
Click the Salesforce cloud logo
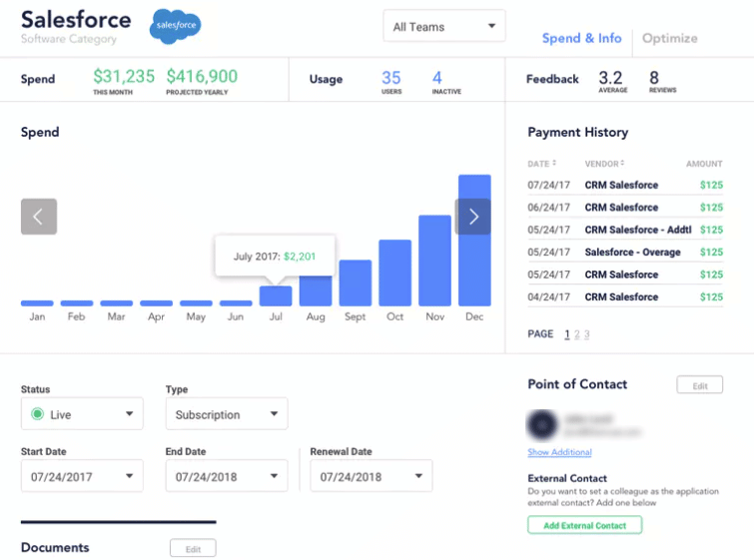click(x=175, y=27)
